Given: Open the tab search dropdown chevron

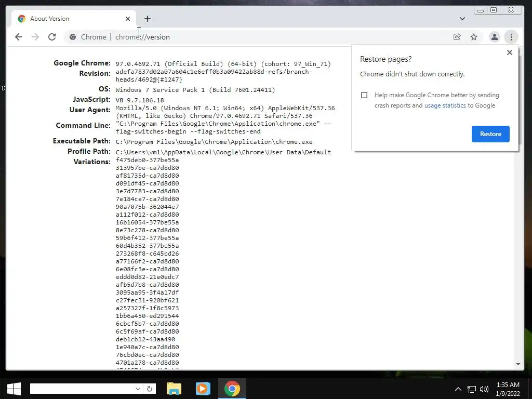Looking at the screenshot, I should click(462, 19).
